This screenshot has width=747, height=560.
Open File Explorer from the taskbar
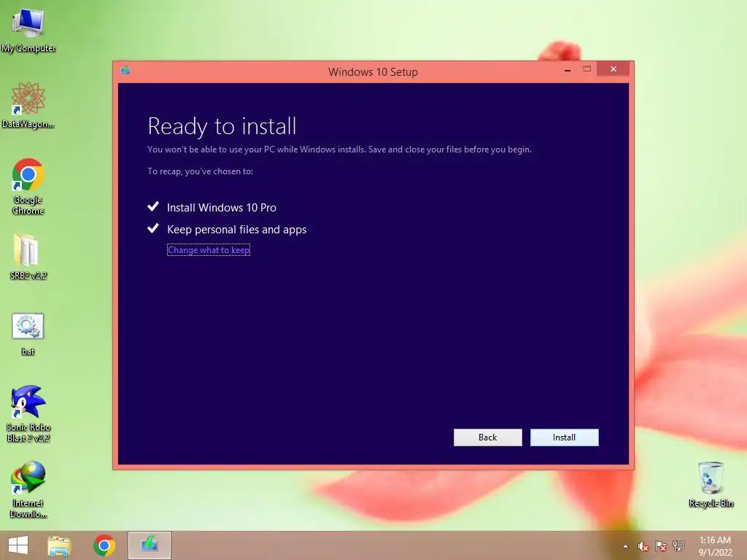pos(59,545)
